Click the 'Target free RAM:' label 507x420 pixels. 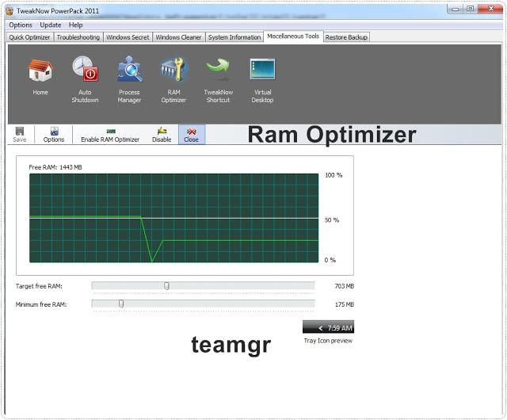click(x=39, y=286)
